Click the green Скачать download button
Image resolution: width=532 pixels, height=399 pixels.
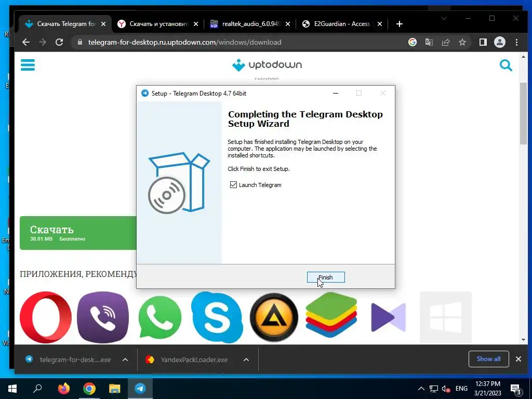(78, 233)
